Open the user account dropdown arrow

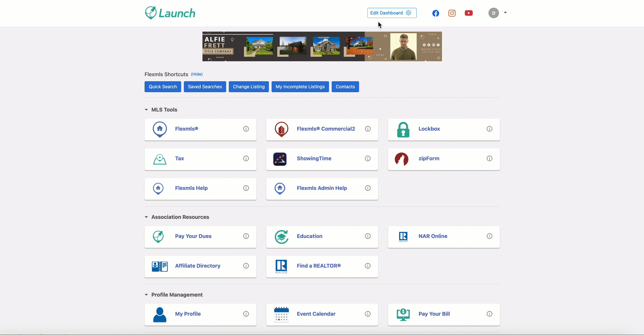(x=505, y=13)
